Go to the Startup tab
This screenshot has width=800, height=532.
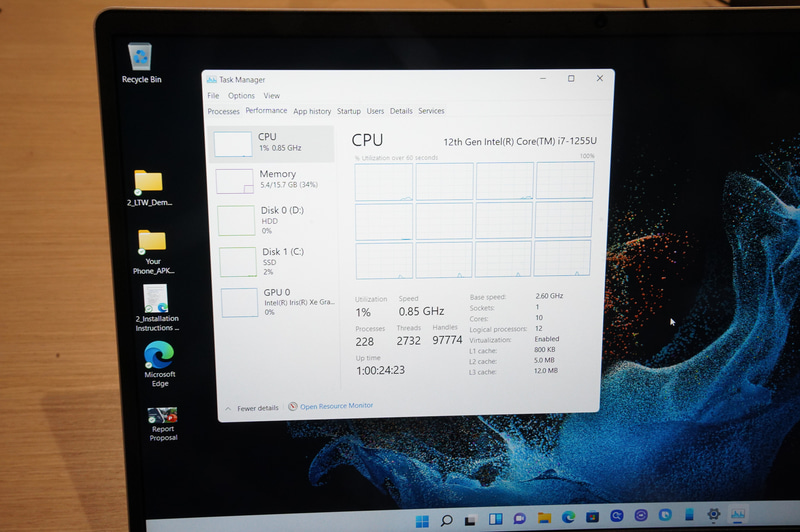[349, 111]
